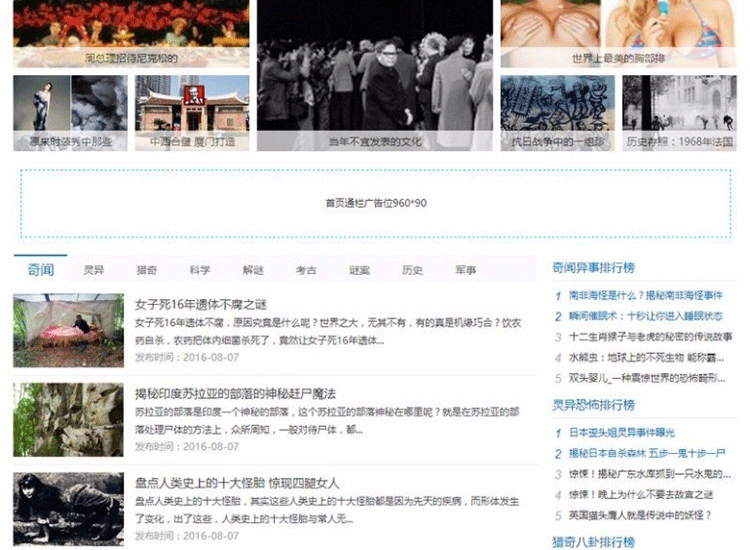Click the summary text starting 盘点人类史上的十大怪胎，其实
This screenshot has height=550, width=750.
(x=327, y=510)
